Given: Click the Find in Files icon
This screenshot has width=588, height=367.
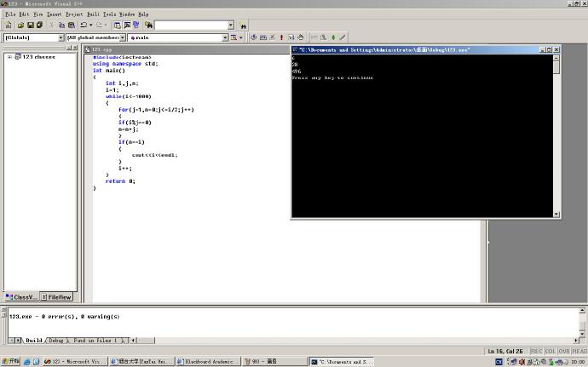Looking at the screenshot, I should tap(148, 25).
